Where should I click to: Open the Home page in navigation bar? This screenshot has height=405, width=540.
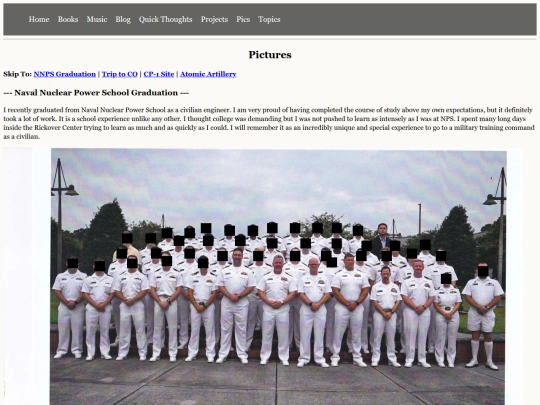[39, 19]
